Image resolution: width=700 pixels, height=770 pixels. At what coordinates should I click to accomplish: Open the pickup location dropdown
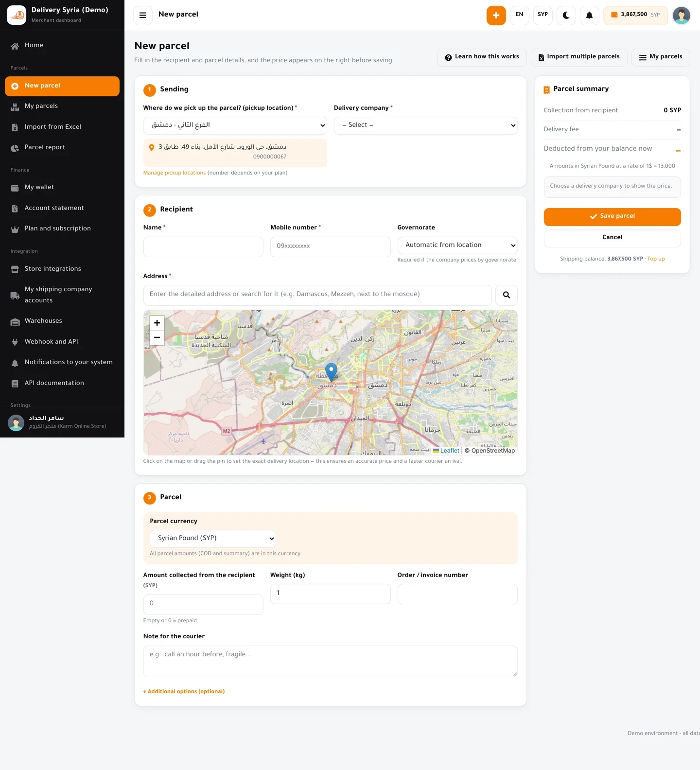pos(235,125)
